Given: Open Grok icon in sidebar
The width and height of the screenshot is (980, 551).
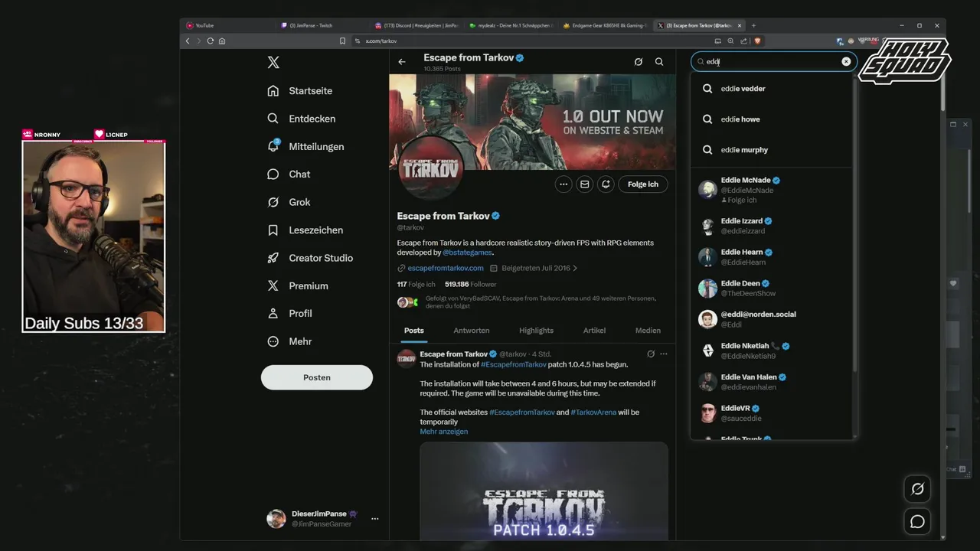Looking at the screenshot, I should pos(273,202).
